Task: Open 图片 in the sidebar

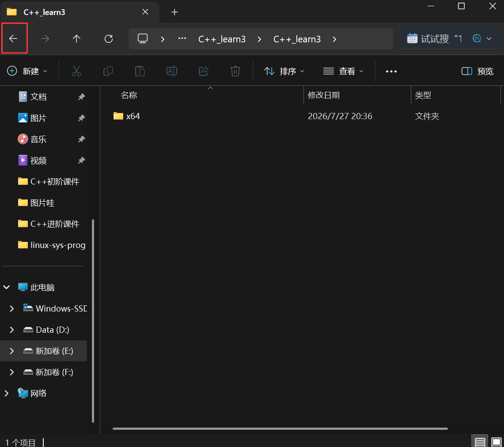Action: pos(32,118)
